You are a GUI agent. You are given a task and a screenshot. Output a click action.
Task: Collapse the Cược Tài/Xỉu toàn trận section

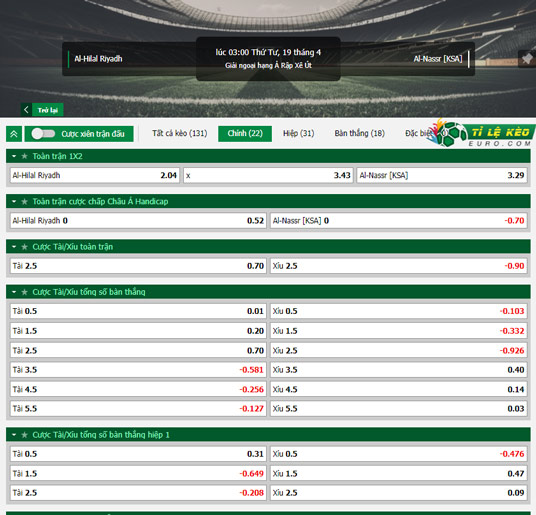[14, 247]
